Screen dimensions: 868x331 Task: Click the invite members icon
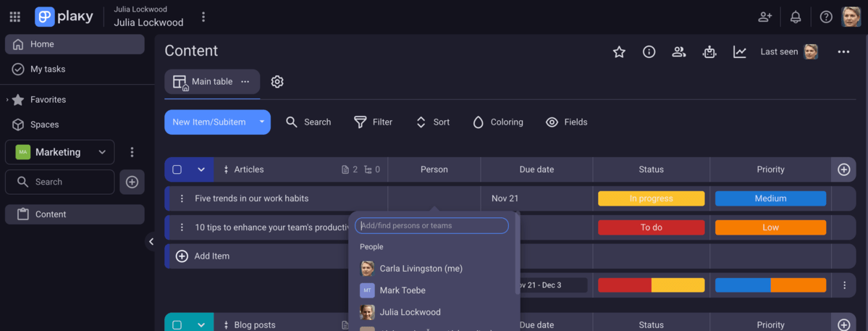point(765,17)
